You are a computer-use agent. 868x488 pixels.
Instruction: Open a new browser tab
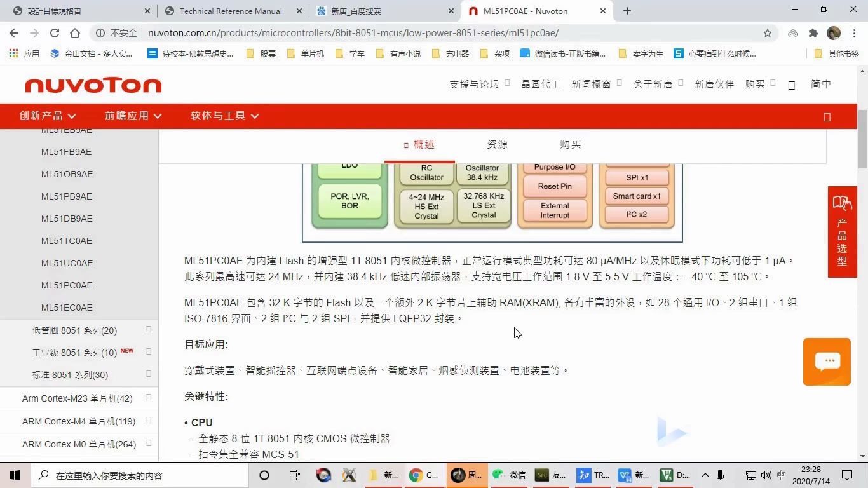(x=627, y=11)
